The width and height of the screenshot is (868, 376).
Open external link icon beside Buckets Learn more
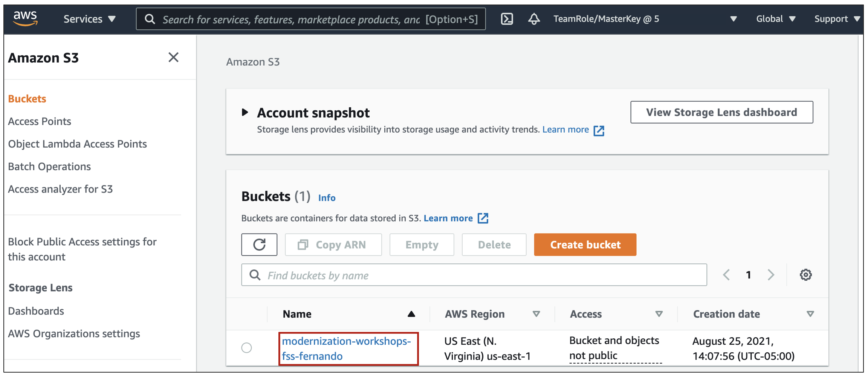point(483,218)
